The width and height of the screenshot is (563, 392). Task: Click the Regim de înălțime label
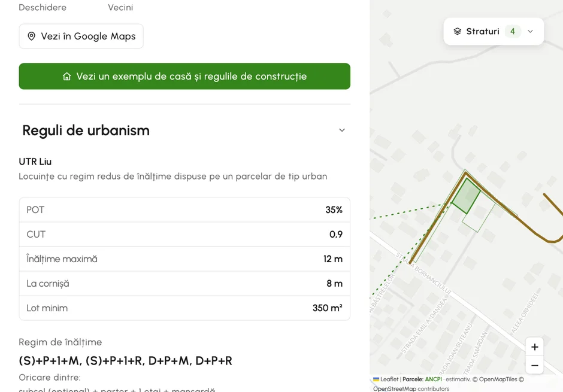coord(60,342)
